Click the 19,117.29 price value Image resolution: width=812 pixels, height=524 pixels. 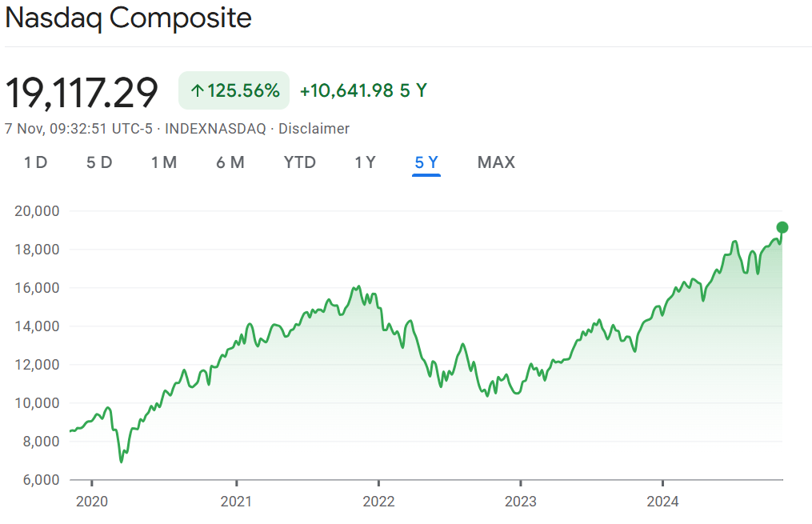(82, 90)
